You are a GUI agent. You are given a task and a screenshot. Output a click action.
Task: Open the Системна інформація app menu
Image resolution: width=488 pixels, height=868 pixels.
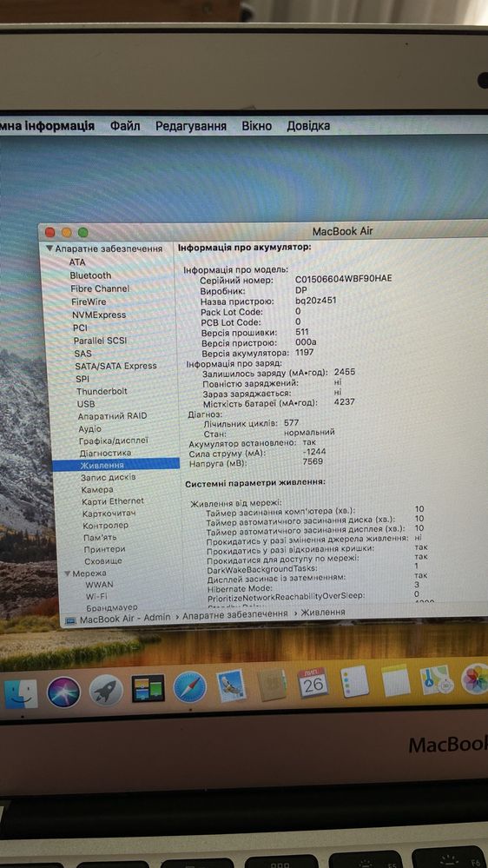pos(47,126)
